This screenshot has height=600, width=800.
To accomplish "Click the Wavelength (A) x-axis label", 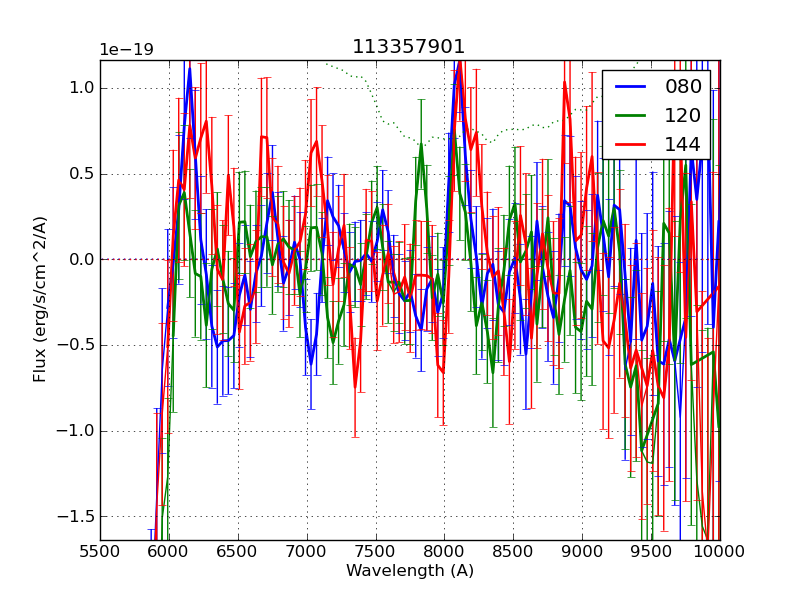I will click(410, 571).
